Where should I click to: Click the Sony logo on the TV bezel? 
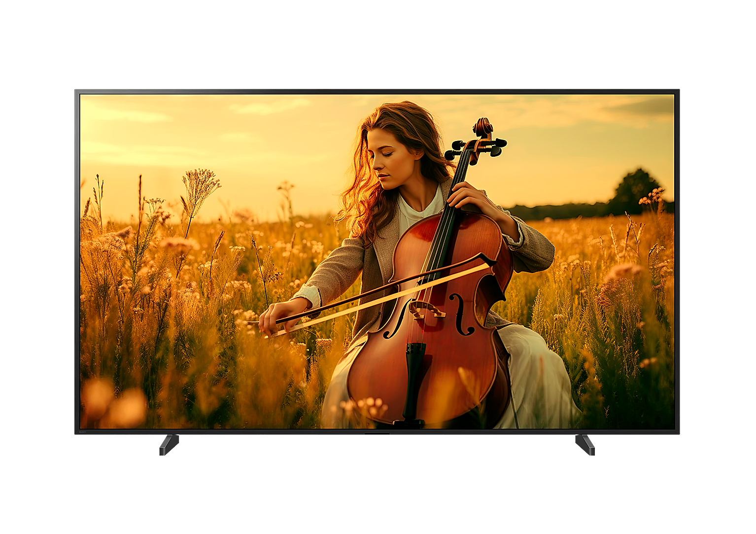point(81,431)
